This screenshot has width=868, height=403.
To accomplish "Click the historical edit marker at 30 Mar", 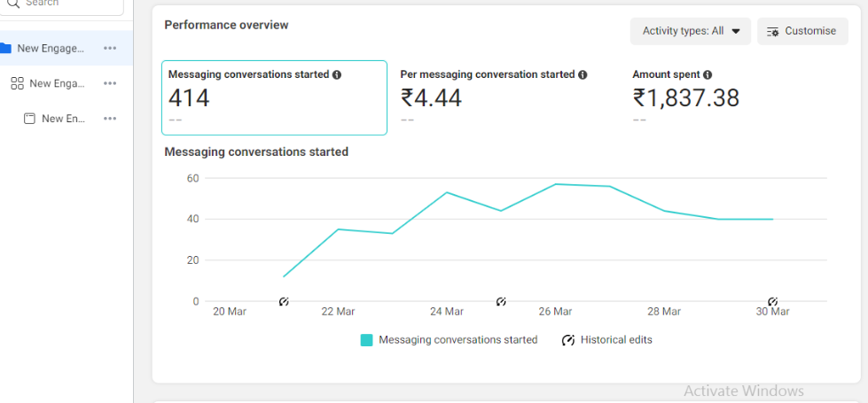I will (x=772, y=302).
